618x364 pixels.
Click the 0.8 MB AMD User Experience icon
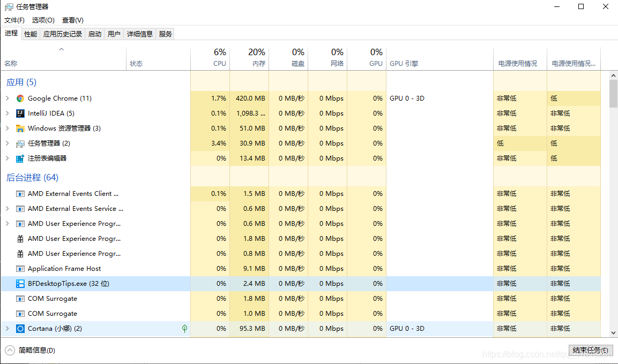coord(20,254)
